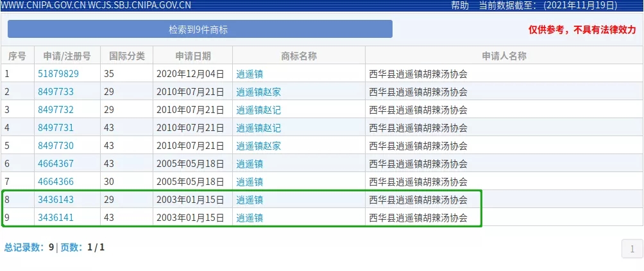Open 逍遥镇赵记 trademark in row 4
This screenshot has height=271, width=644.
[x=258, y=128]
